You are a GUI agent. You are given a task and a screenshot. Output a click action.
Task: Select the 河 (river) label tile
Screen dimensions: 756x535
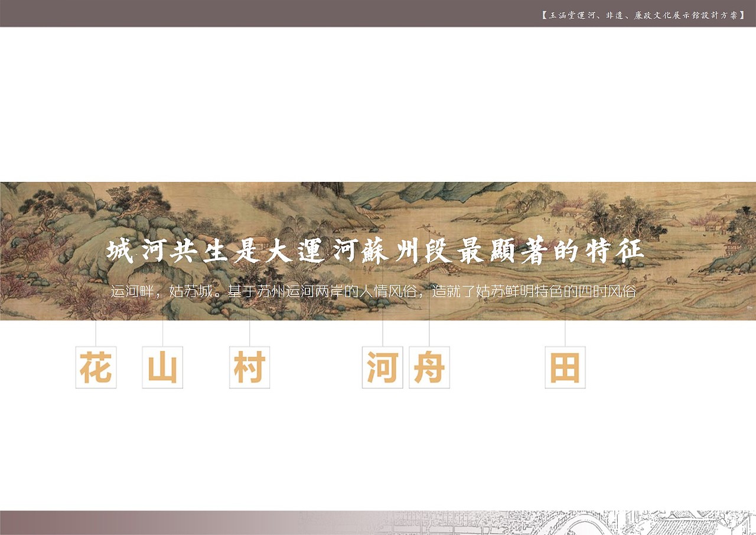point(383,368)
